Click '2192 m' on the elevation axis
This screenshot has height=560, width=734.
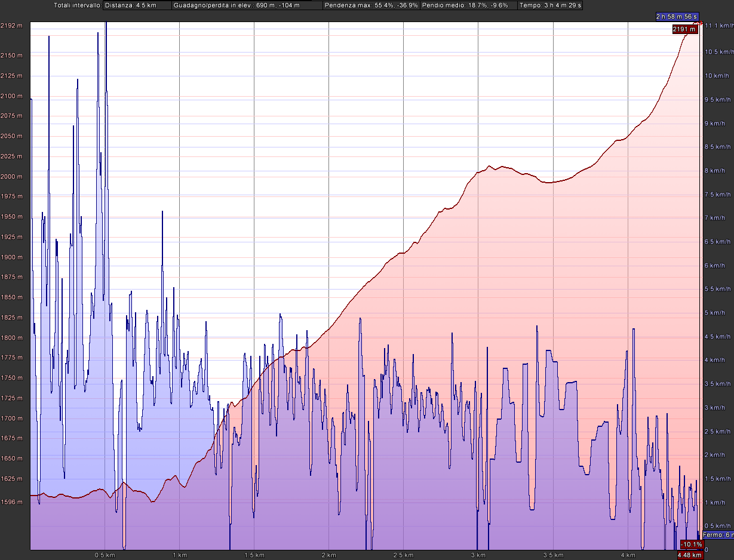click(x=11, y=26)
